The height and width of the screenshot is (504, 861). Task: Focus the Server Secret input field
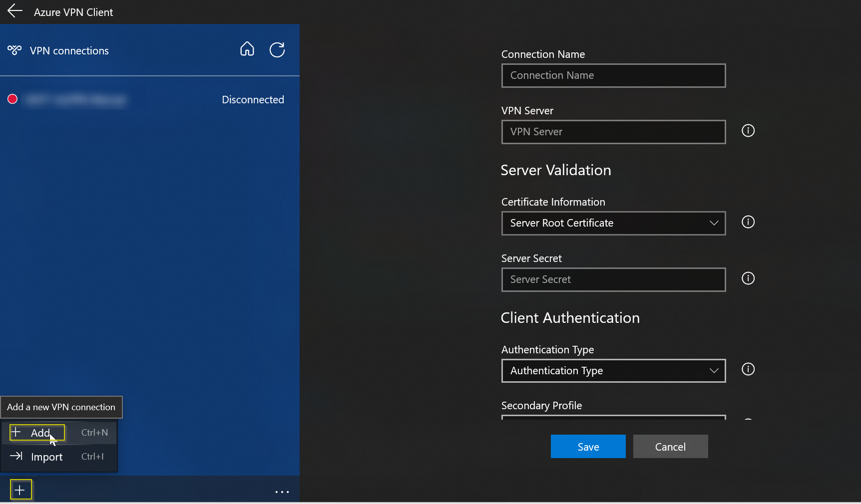[x=613, y=279]
